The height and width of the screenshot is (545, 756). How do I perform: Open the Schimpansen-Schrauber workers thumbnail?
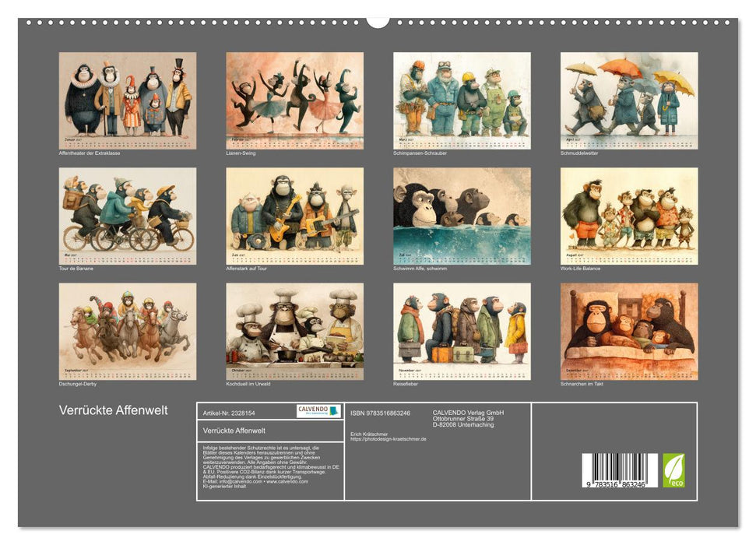pyautogui.click(x=462, y=100)
